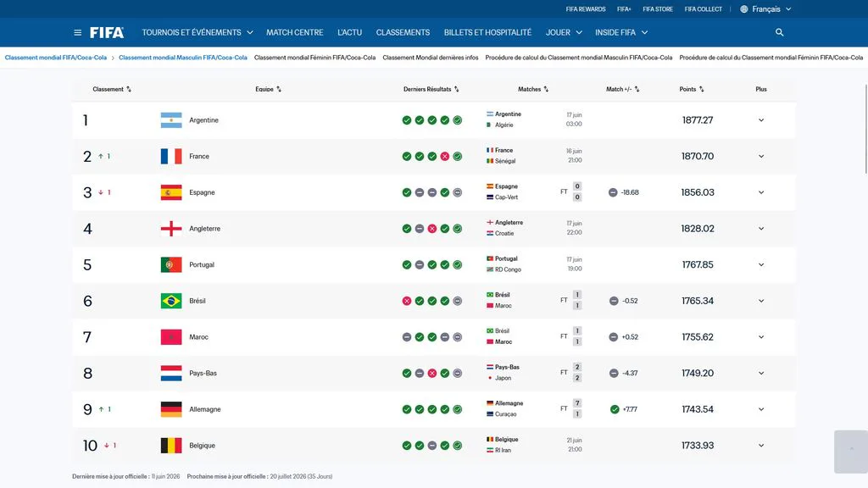Screen dimensions: 868x488
Task: Expand the Espagne row details
Action: point(761,192)
